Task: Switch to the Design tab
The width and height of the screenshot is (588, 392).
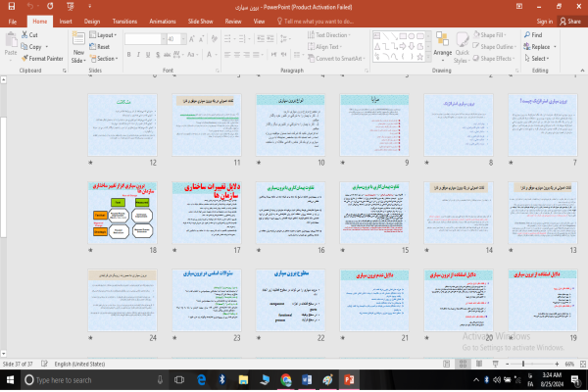Action: coord(92,20)
